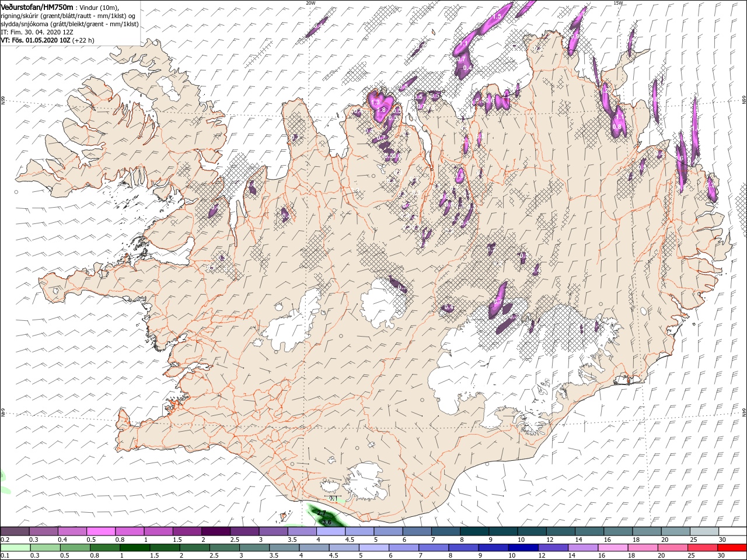Pick the pale grey 25 snow scale swatch
747x560 pixels.
tap(703, 531)
